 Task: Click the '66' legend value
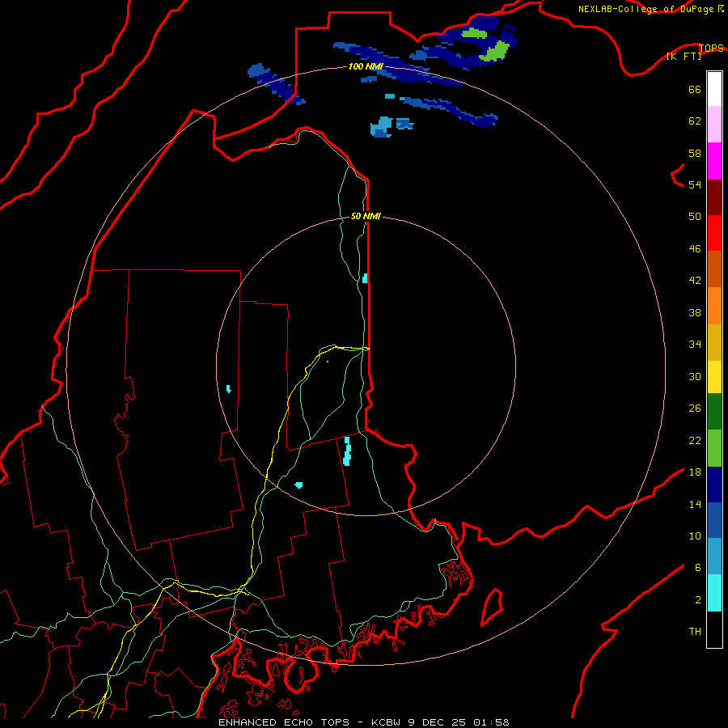pos(695,90)
